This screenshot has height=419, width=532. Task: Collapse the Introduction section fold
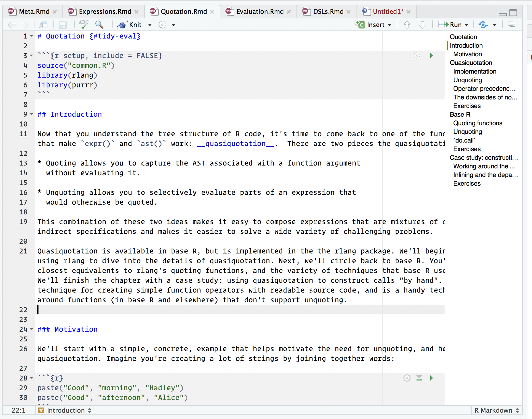pos(31,114)
